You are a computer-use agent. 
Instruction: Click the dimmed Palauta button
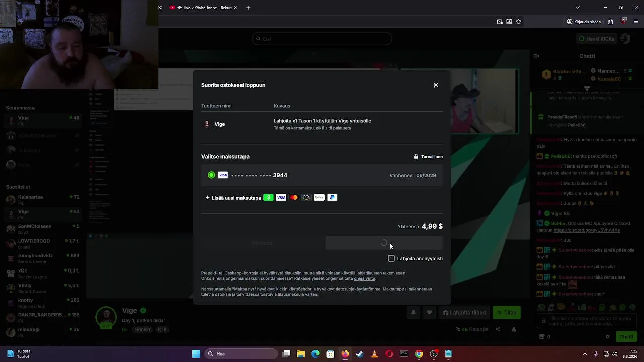pos(262,243)
